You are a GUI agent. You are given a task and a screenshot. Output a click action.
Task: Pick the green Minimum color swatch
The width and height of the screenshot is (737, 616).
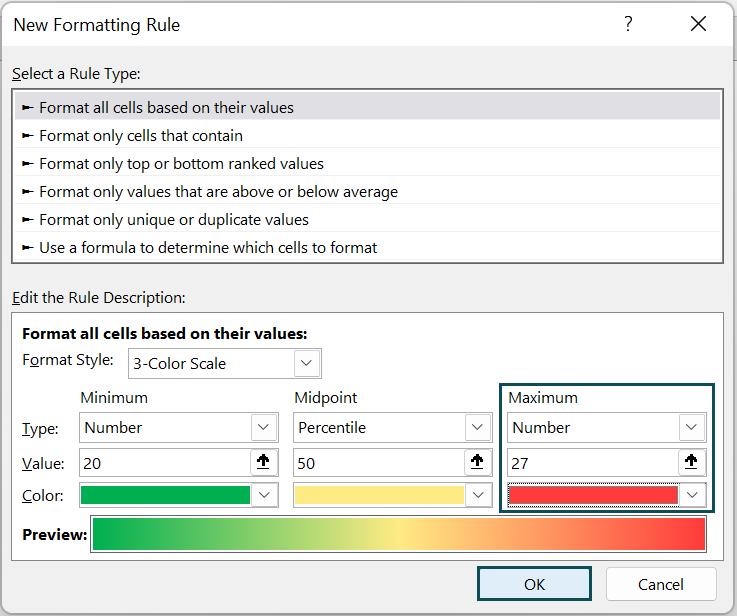click(165, 495)
